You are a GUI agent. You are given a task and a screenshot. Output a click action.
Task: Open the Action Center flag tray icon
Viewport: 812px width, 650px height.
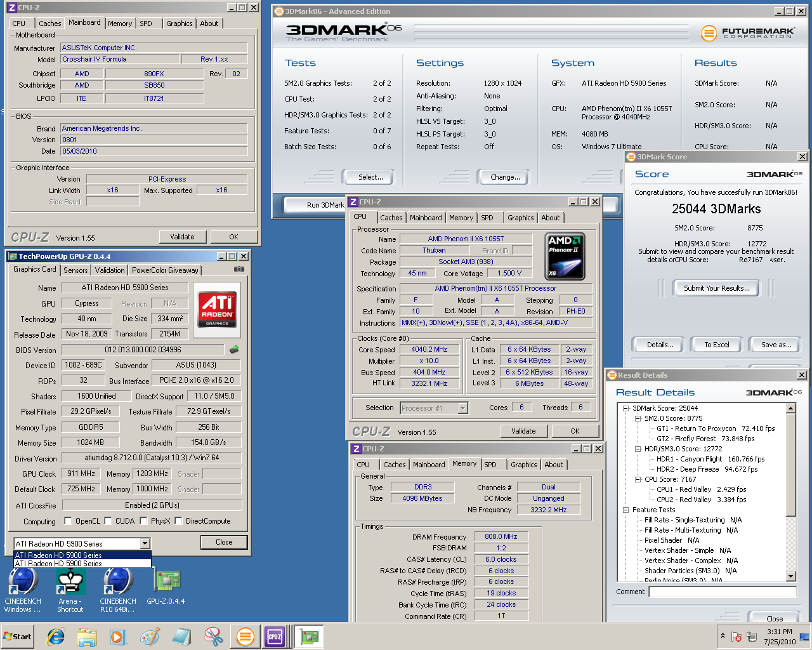(737, 637)
